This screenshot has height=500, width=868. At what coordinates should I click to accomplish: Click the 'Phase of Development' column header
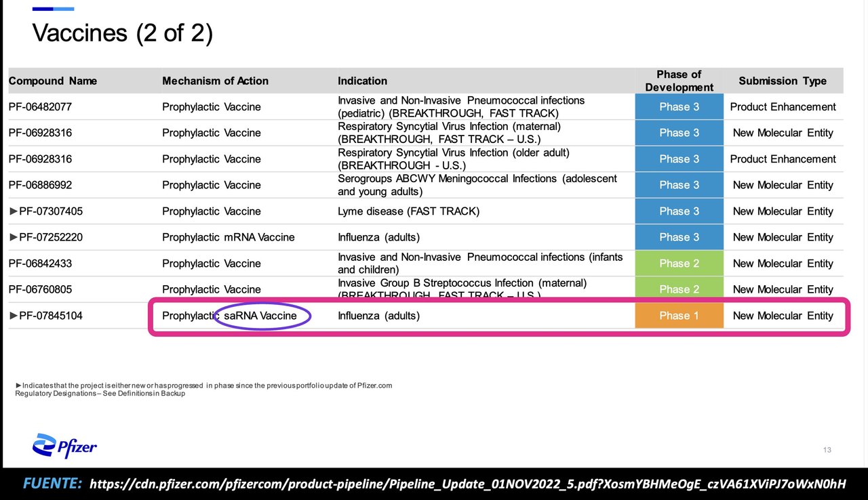point(679,81)
